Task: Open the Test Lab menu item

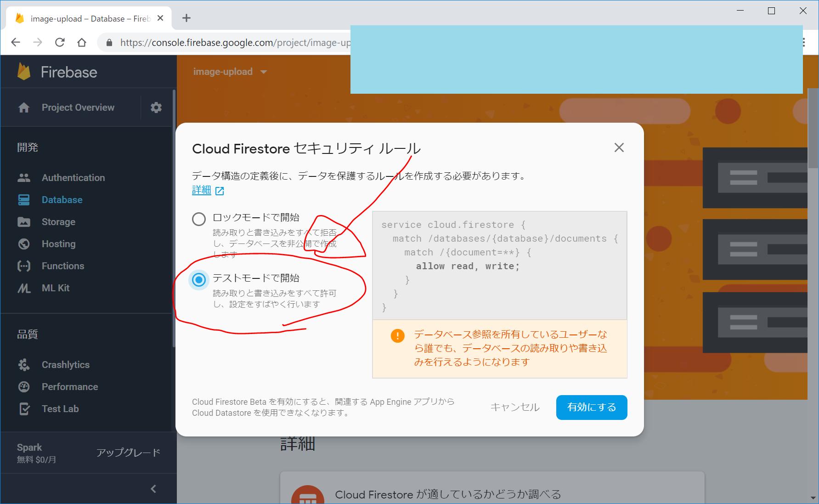Action: click(60, 409)
